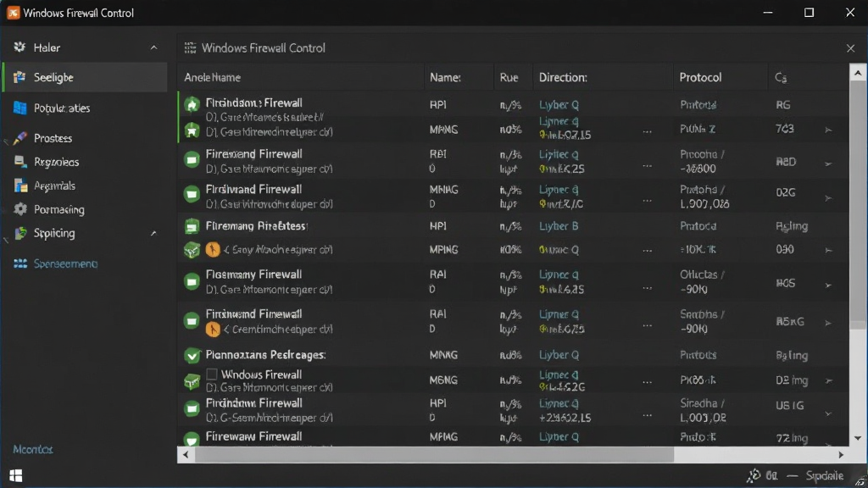Click the green status icon of Floemamy Firewall

(x=192, y=281)
